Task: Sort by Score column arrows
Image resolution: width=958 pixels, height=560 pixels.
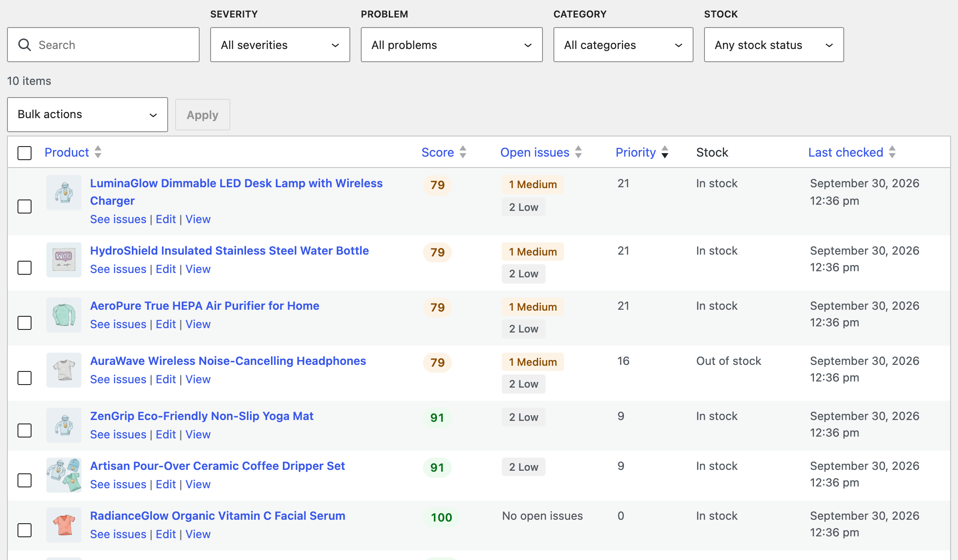Action: [x=463, y=152]
